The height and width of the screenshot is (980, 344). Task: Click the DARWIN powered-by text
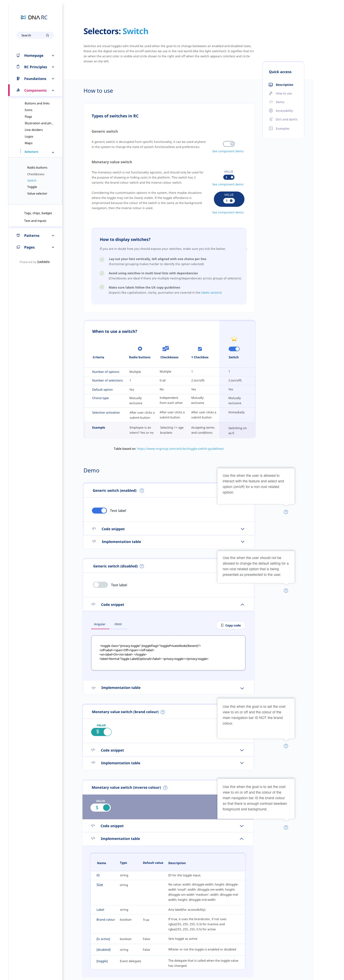click(x=43, y=262)
